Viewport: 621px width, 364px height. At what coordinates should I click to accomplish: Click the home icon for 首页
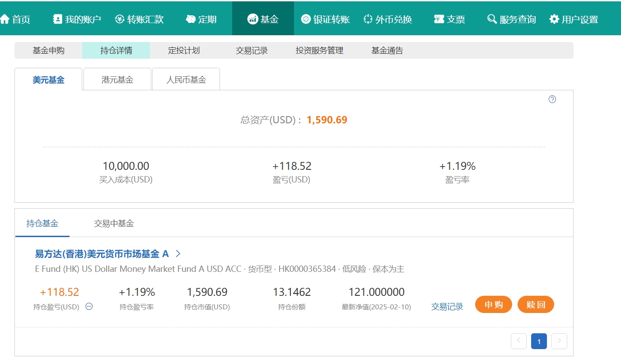pyautogui.click(x=5, y=19)
